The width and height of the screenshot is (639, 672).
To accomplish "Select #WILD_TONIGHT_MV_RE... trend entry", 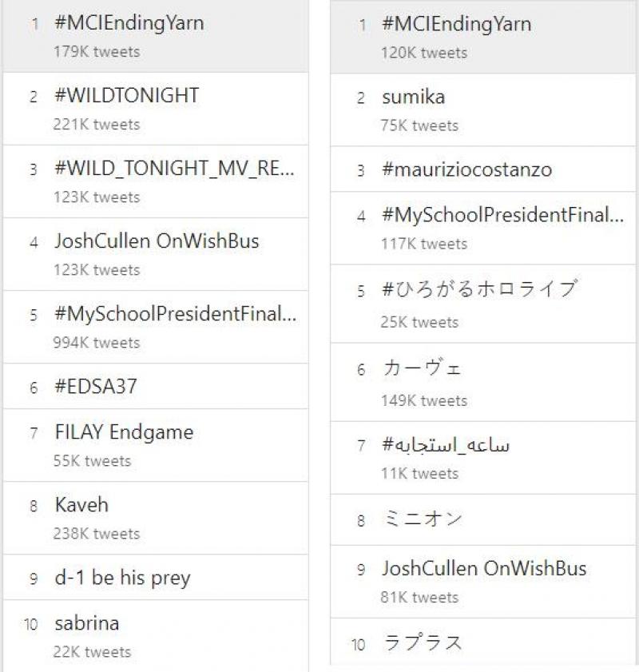I will click(174, 169).
